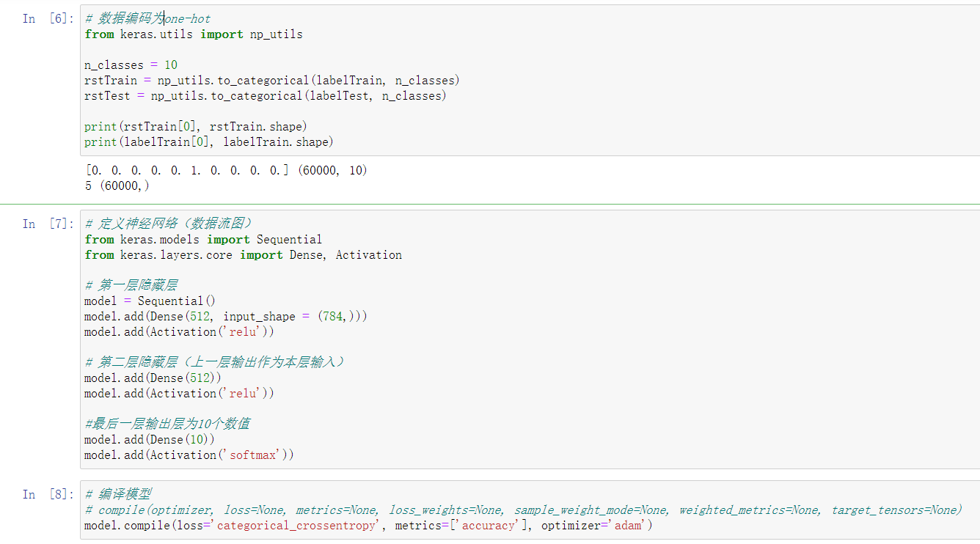Click the model.add(Dense(10)) line
Image resolution: width=980 pixels, height=544 pixels.
(150, 440)
